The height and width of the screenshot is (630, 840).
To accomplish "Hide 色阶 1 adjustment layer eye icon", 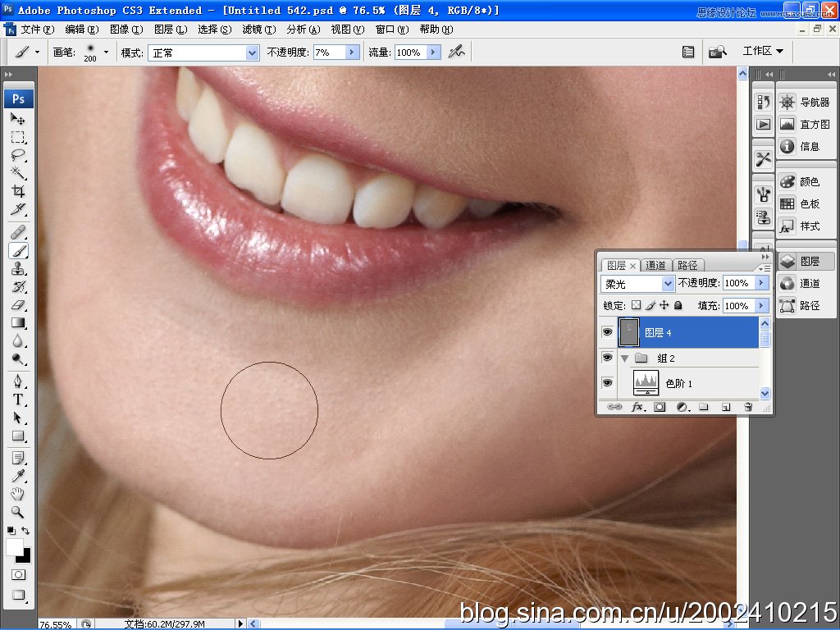I will point(607,382).
